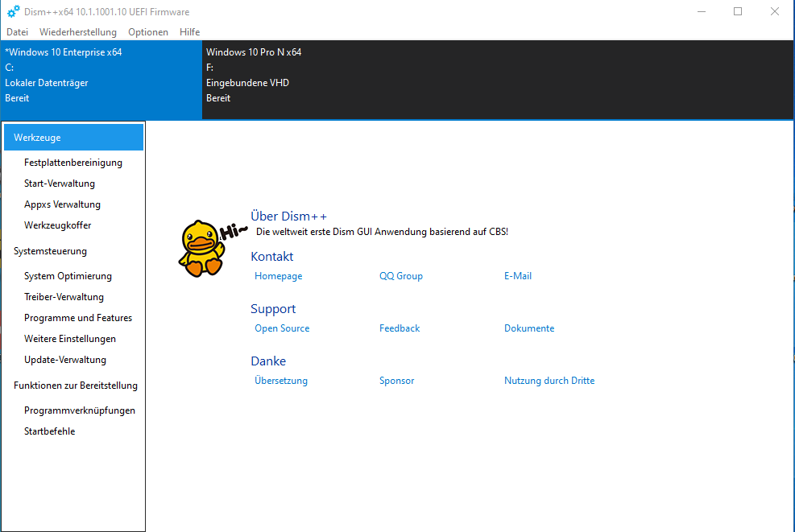
Task: Open Programme und Features in the sidebar
Action: click(x=78, y=318)
